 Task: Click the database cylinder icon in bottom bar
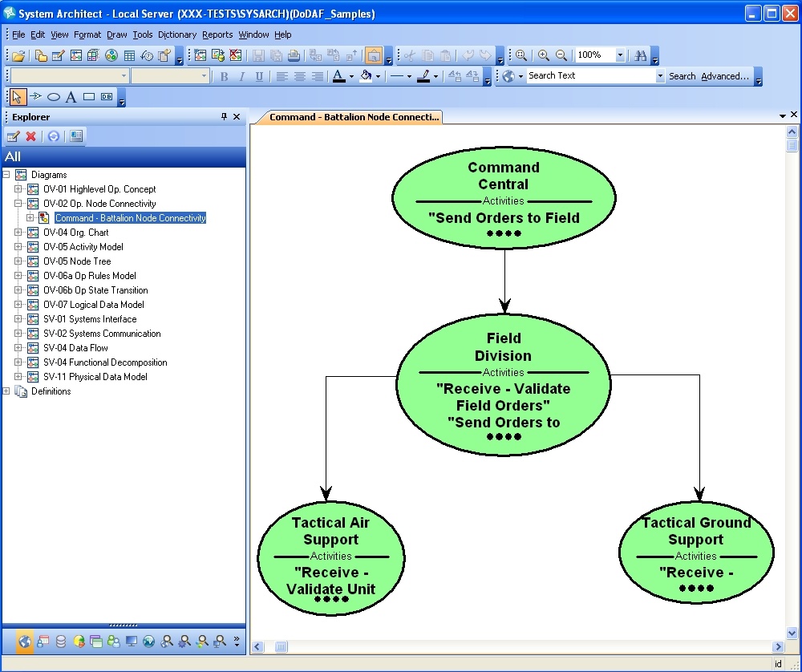point(61,642)
